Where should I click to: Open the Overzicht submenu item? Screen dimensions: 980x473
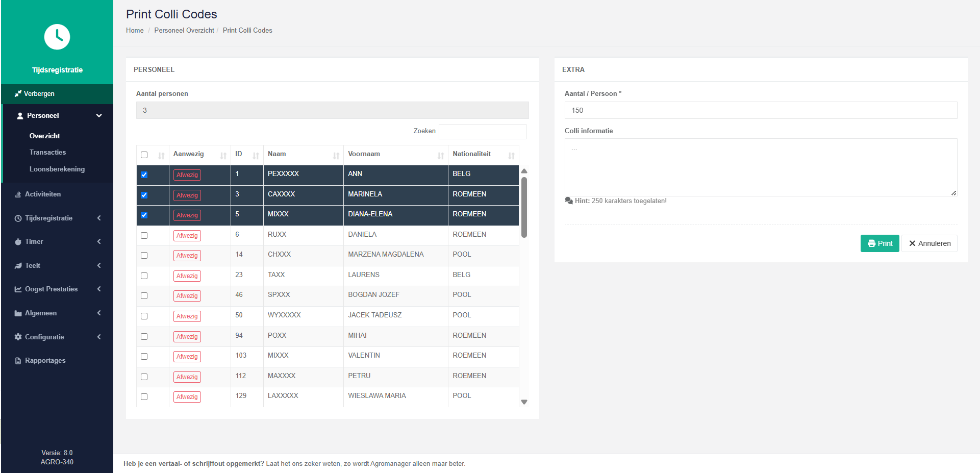coord(45,136)
